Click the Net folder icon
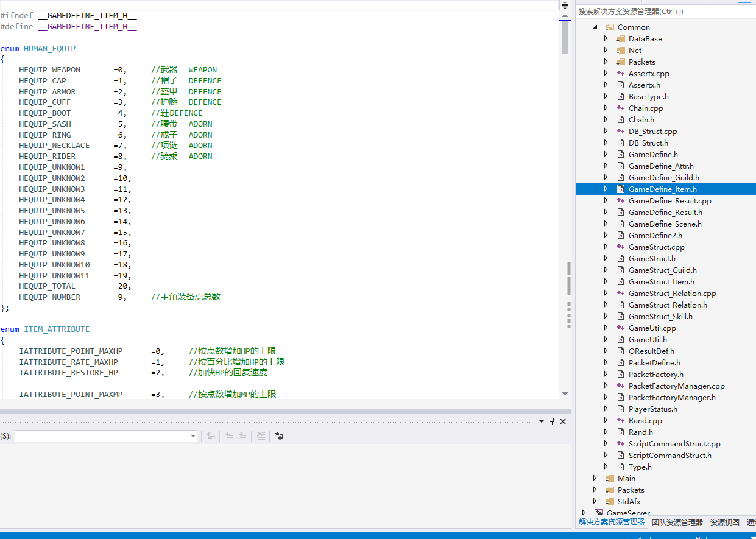This screenshot has width=756, height=539. click(621, 51)
